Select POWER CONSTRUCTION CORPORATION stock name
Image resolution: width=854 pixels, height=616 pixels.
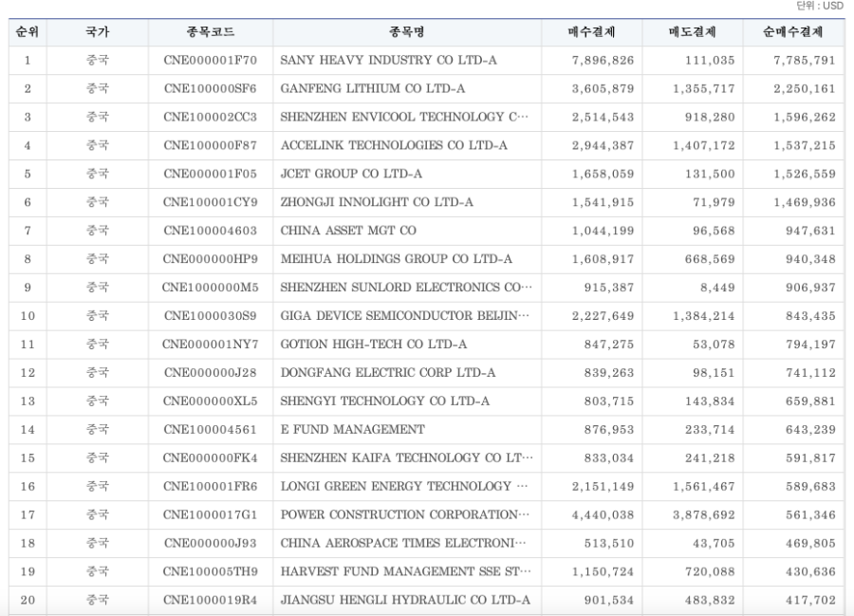(404, 514)
